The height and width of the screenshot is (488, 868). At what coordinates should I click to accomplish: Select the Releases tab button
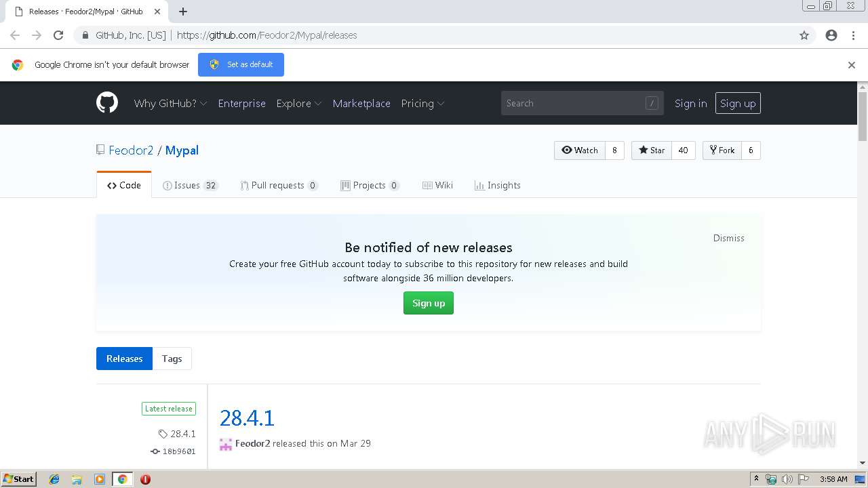pyautogui.click(x=124, y=359)
